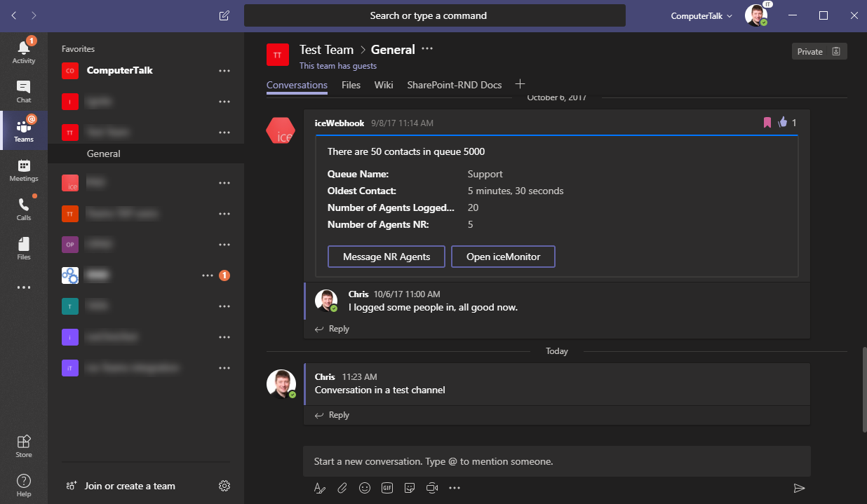Open more options for General channel header

(x=427, y=49)
